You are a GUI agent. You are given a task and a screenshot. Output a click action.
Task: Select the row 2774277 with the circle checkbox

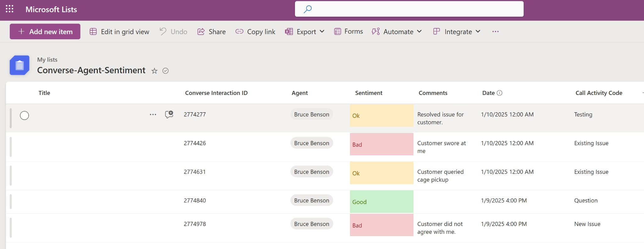tap(25, 115)
